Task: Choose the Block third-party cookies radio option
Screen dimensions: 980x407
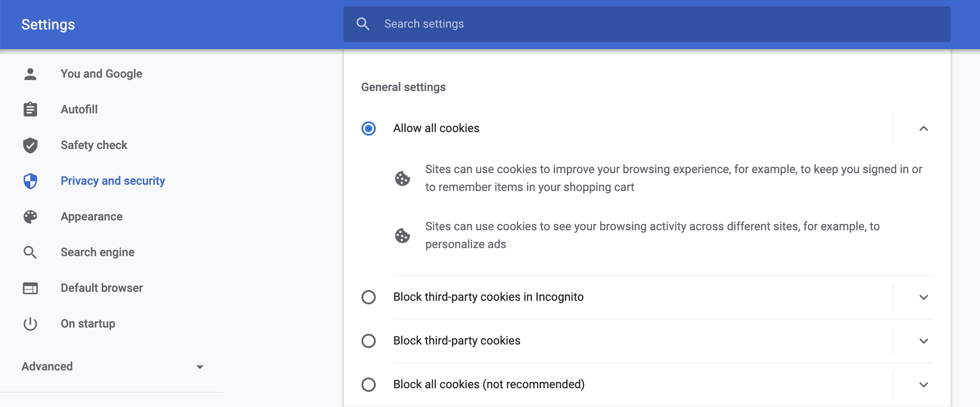Action: point(369,341)
